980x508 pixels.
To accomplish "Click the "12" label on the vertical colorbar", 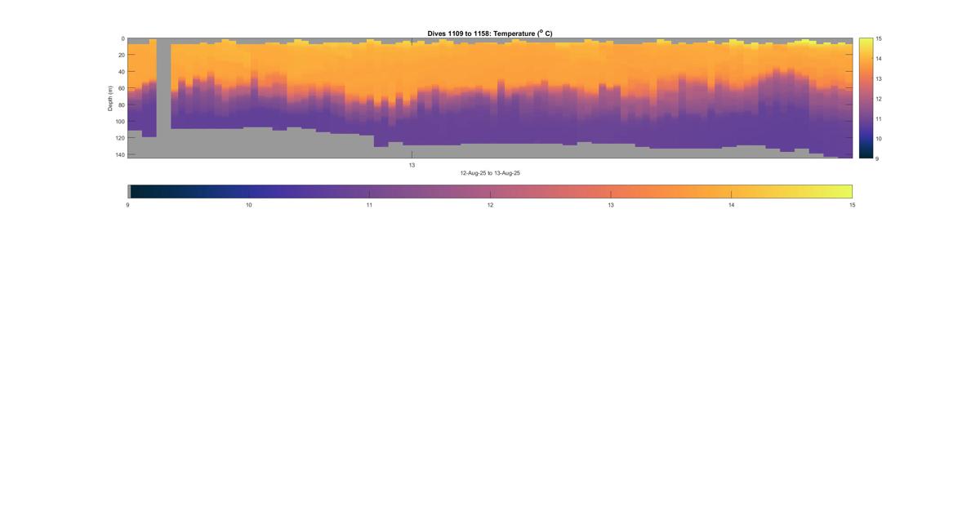I will [x=880, y=98].
